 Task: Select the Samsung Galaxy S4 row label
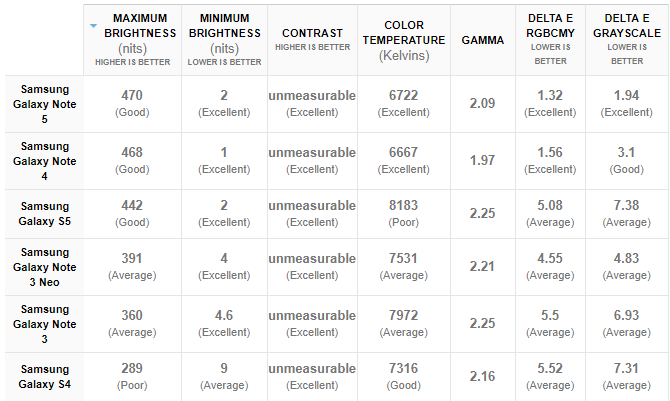coord(44,377)
